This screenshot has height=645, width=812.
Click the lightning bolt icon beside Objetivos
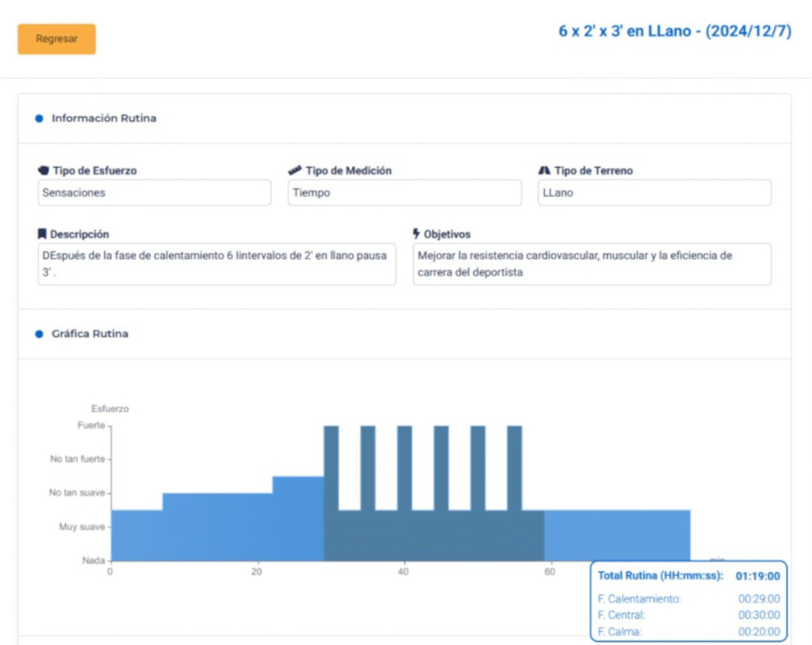(416, 234)
